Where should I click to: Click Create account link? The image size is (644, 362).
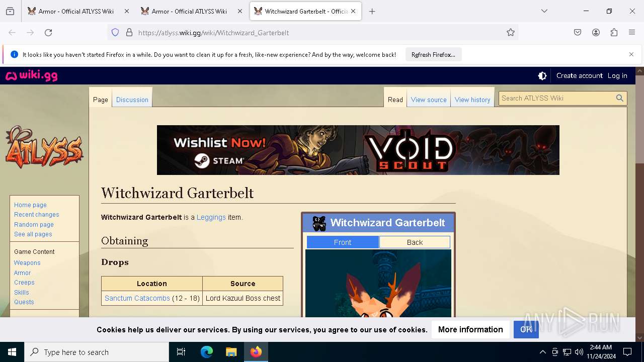(x=579, y=76)
